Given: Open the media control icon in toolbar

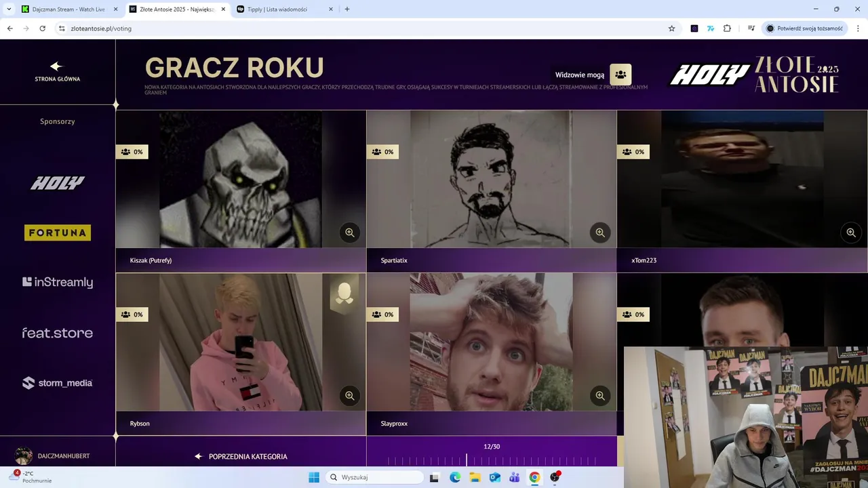Looking at the screenshot, I should pos(751,28).
